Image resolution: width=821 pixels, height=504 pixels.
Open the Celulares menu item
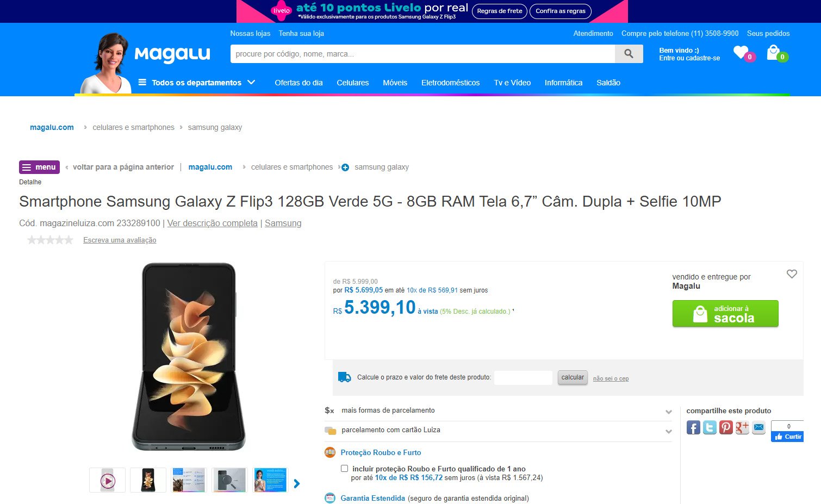(353, 83)
